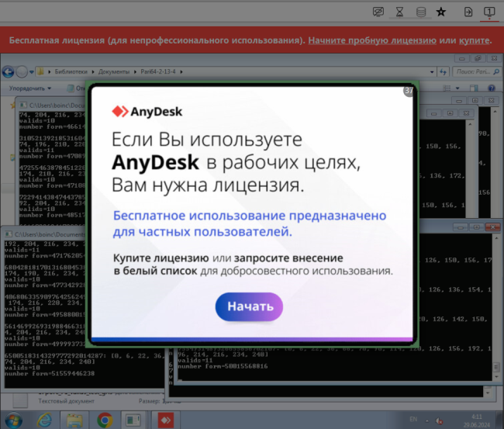The width and height of the screenshot is (504, 429).
Task: Click the star favorites icon in AnyDesk toolbar
Action: click(x=441, y=12)
